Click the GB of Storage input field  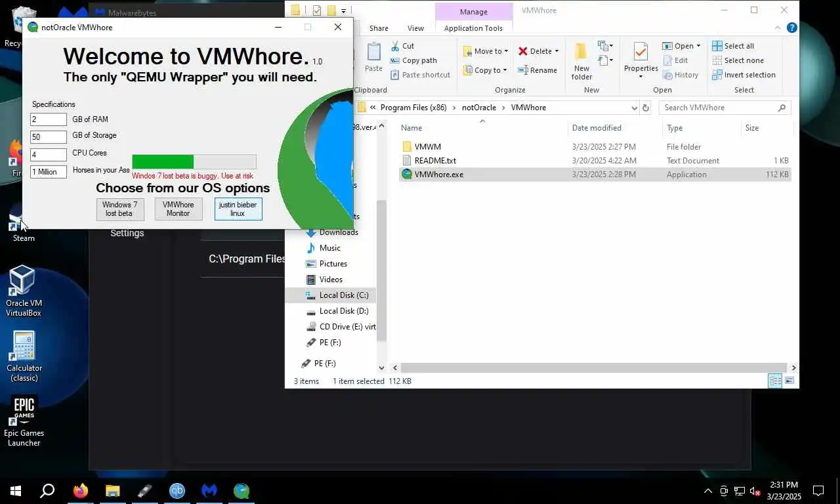click(x=49, y=137)
